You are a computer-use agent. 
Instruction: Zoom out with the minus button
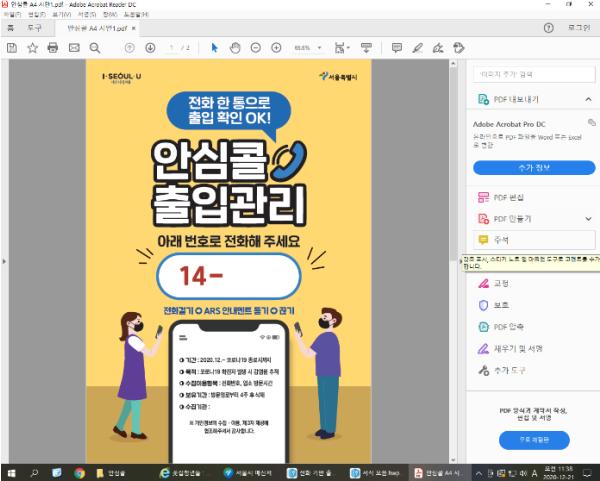pyautogui.click(x=255, y=47)
